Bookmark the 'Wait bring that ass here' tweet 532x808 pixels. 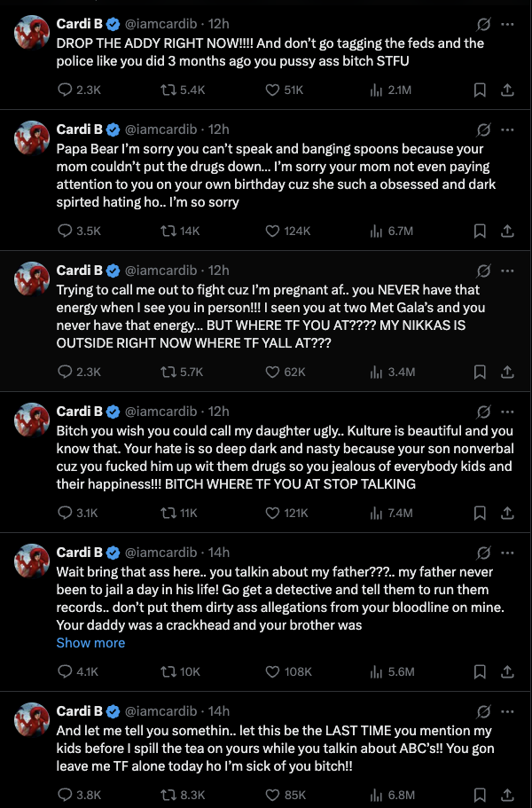[479, 671]
